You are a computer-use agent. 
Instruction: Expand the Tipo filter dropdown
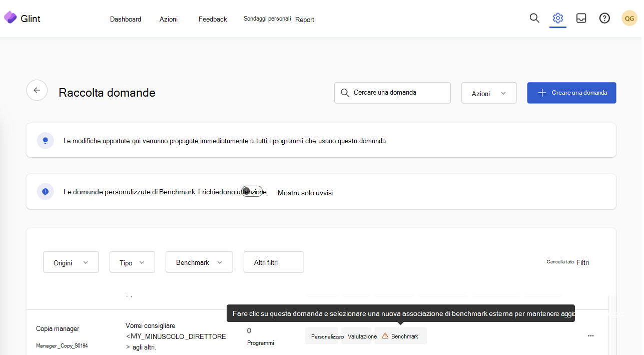pyautogui.click(x=132, y=262)
